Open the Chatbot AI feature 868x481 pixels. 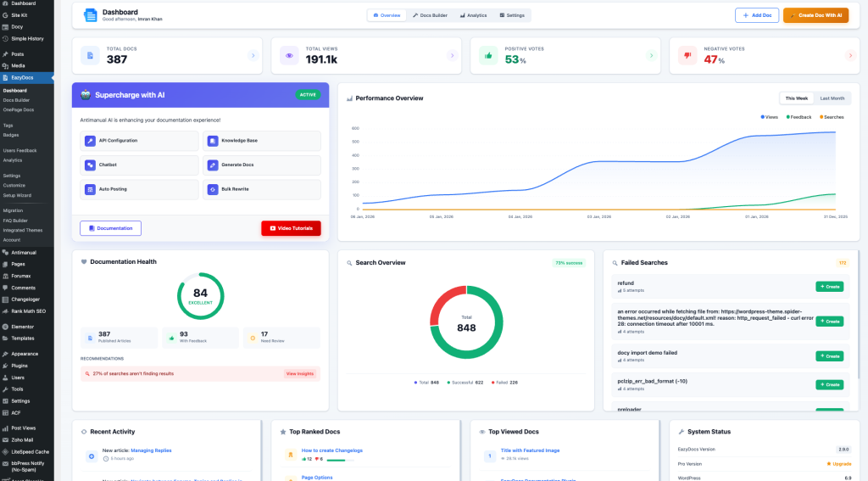click(x=139, y=165)
